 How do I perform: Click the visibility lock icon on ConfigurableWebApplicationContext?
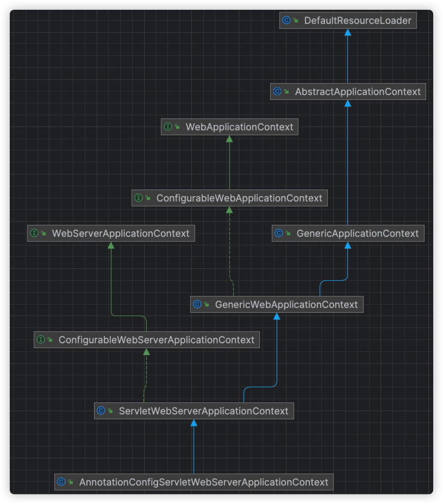point(148,198)
